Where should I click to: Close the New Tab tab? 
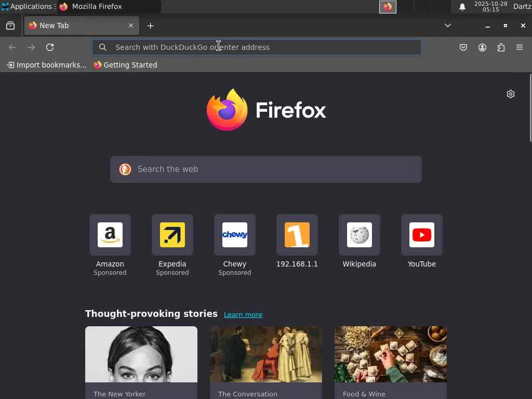(x=131, y=25)
